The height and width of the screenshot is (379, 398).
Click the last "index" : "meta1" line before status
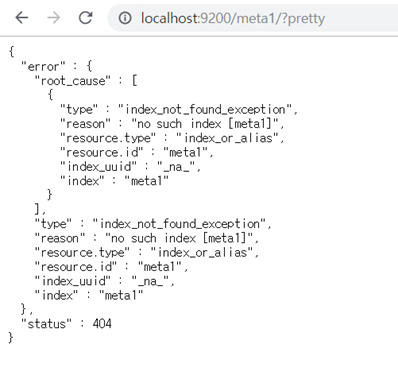pos(89,296)
